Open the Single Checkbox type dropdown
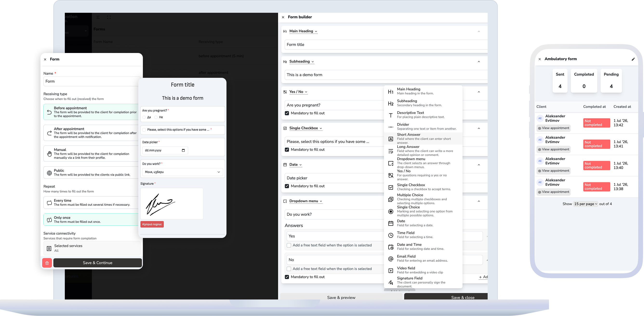 tap(306, 128)
